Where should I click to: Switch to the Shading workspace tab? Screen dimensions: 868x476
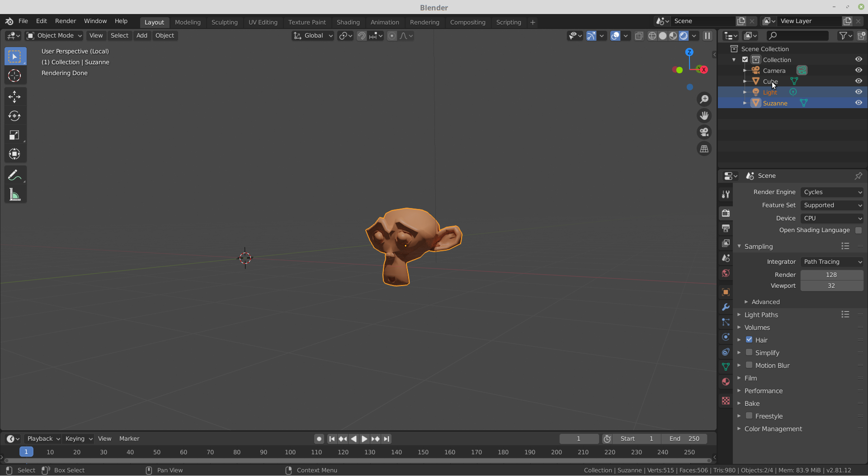(348, 22)
